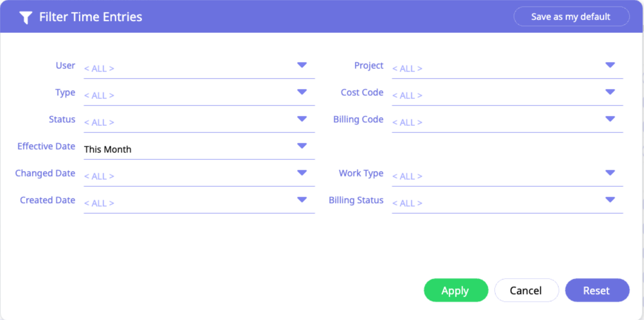Click the filter funnel icon in header

[26, 17]
